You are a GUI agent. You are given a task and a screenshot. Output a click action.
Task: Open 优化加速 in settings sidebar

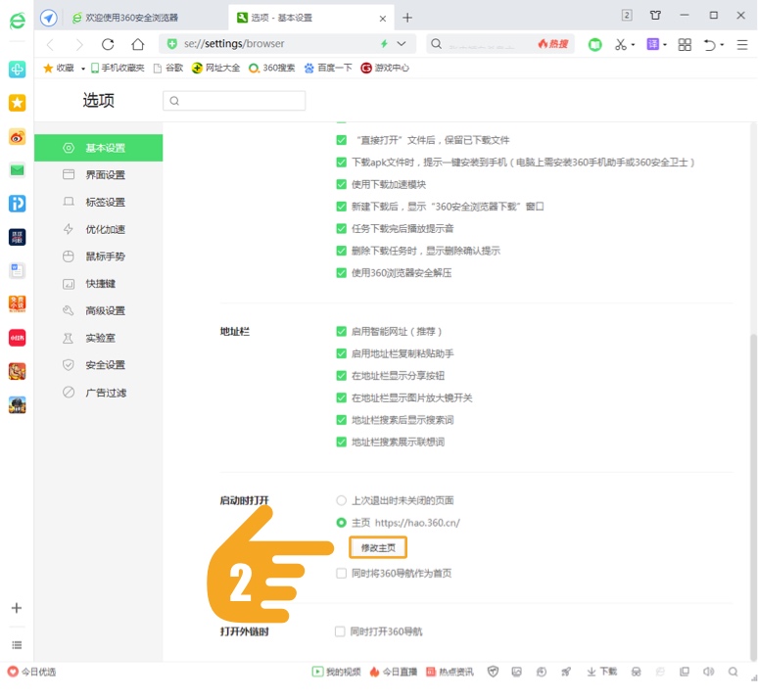99,229
